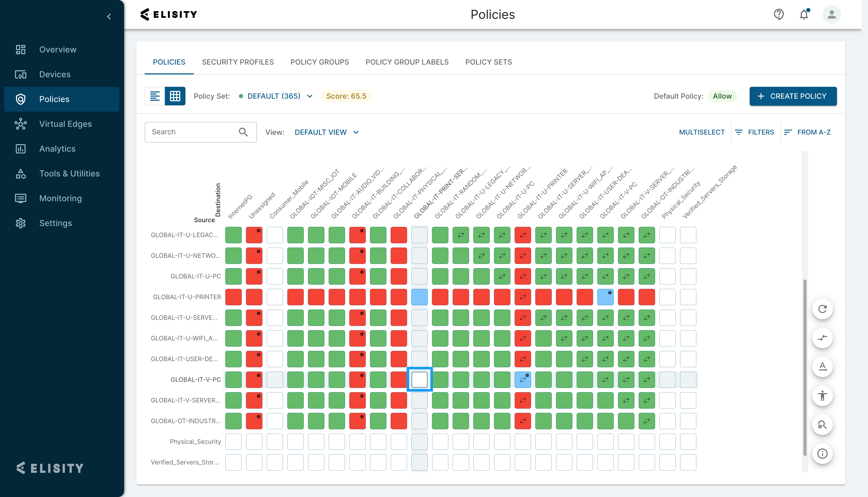Switch to the SECURITY PROFILES tab

click(x=238, y=62)
